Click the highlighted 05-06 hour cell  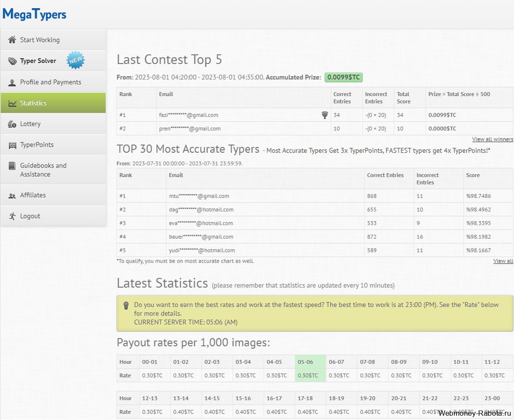(310, 362)
